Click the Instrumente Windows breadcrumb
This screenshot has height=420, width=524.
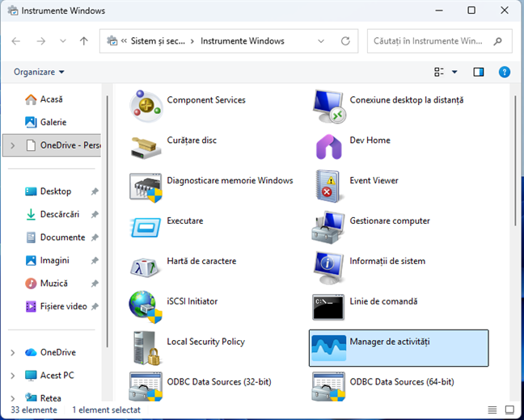243,41
